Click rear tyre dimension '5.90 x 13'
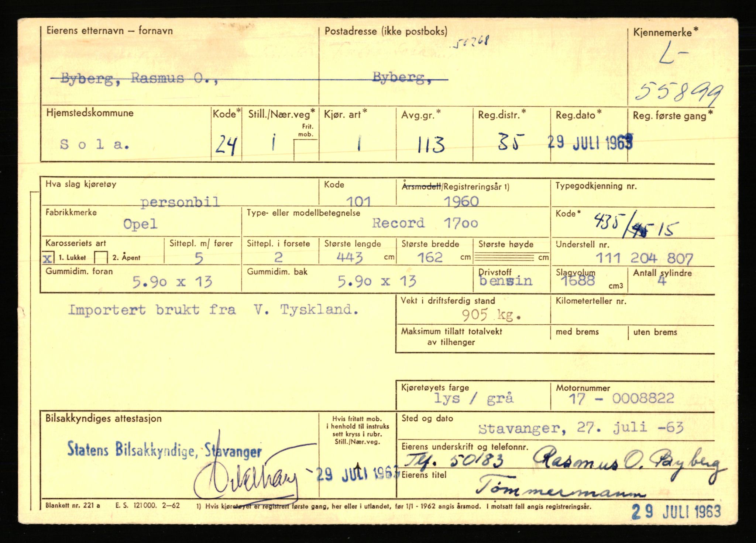756x543 pixels. 377,281
